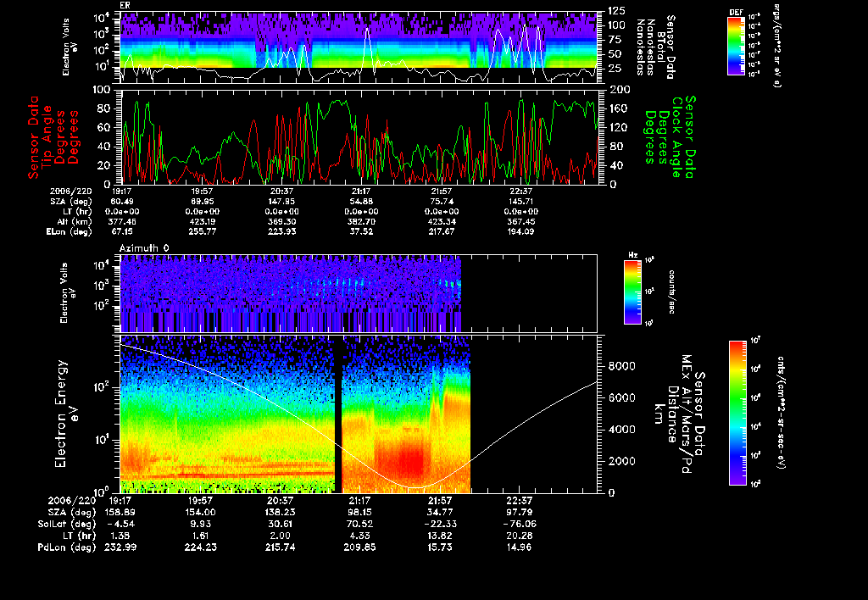Viewport: 868px width, 600px height.
Task: Click the 'ER' panel title
Action: tap(125, 5)
